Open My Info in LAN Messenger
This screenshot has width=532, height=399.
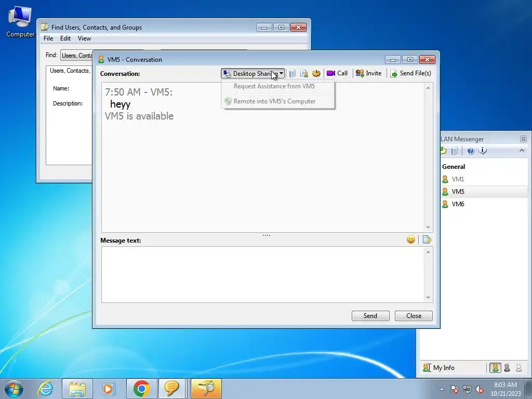point(439,368)
